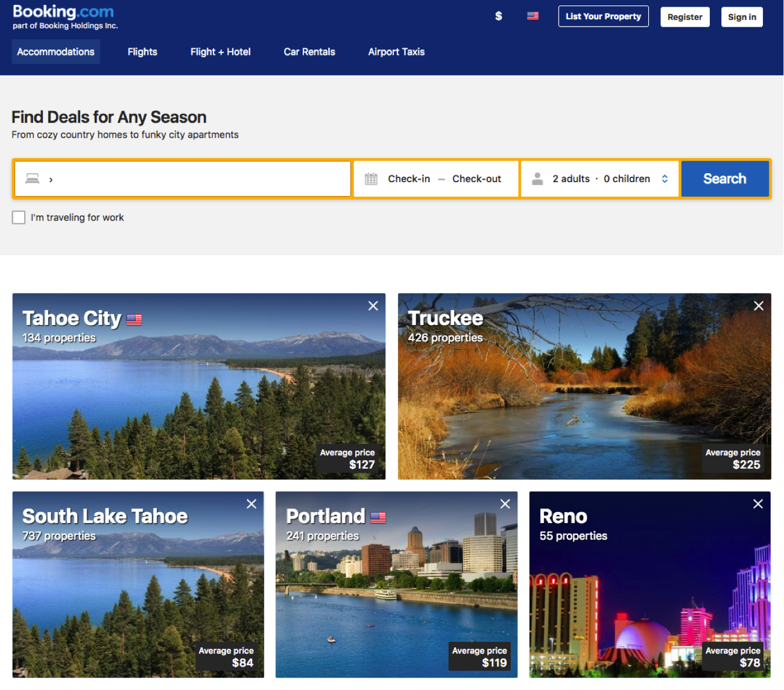Click the US flag next to Portland
The image size is (784, 690).
click(378, 517)
